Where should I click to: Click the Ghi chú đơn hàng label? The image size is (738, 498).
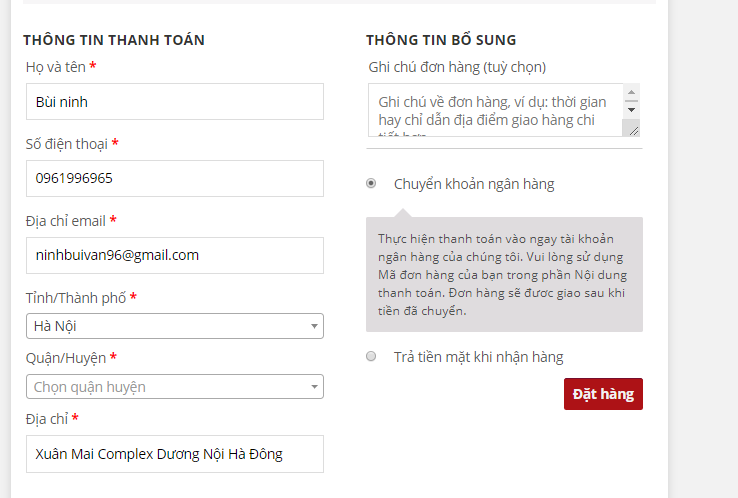457,67
